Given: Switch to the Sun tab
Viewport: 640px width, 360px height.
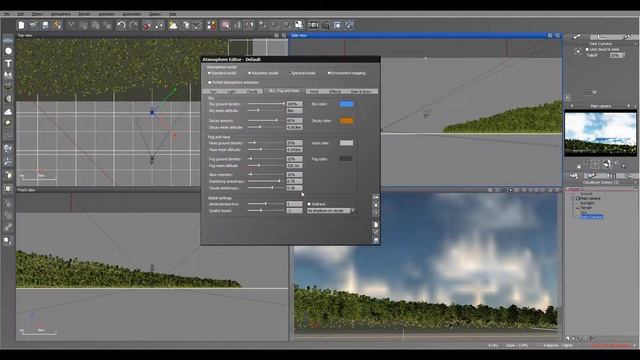Looking at the screenshot, I should tap(213, 91).
